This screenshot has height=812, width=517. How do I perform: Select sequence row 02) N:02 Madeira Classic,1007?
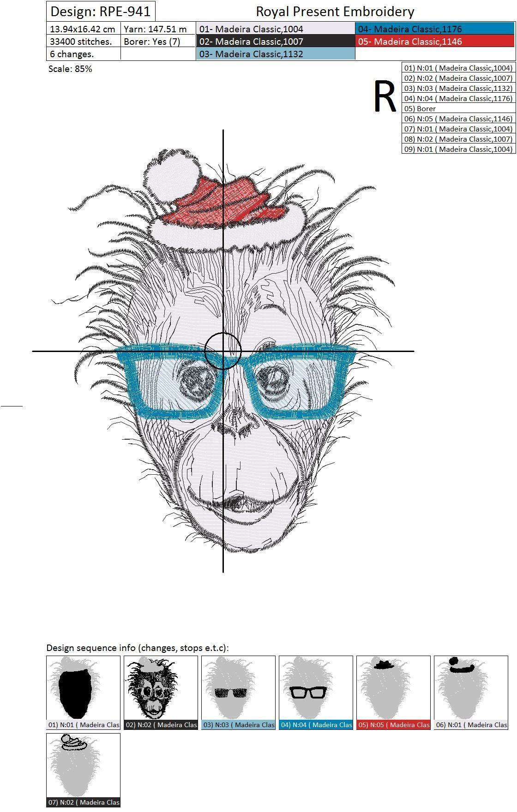point(458,78)
